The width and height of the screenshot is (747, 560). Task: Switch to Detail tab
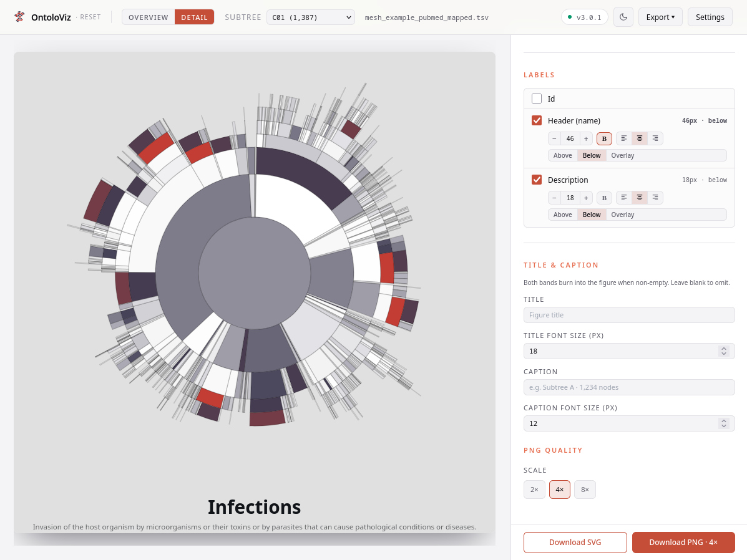click(194, 17)
